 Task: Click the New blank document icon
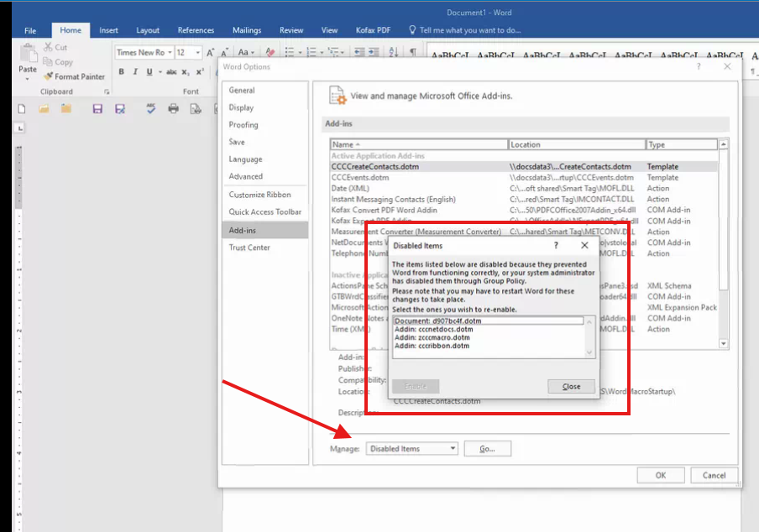[x=21, y=109]
